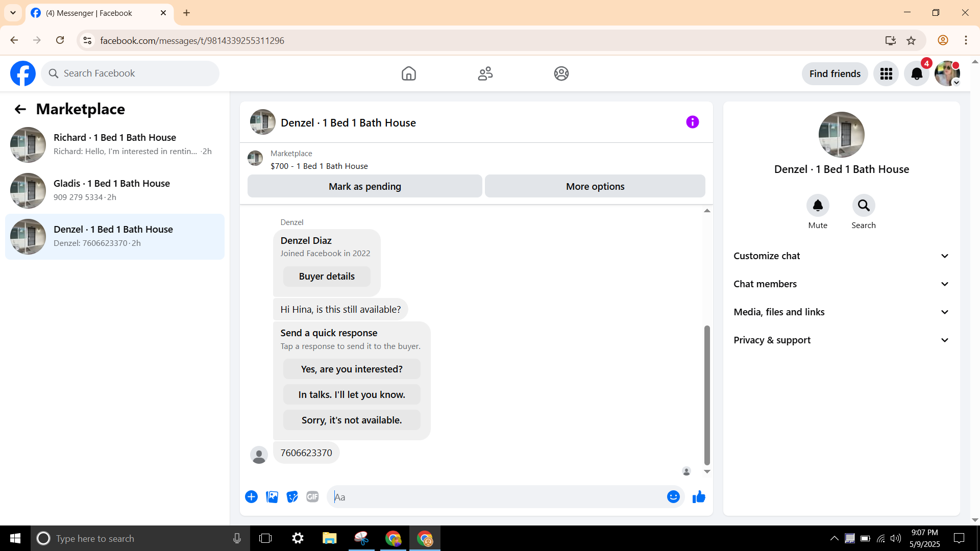Click the thumbs-up like send icon

point(699,497)
